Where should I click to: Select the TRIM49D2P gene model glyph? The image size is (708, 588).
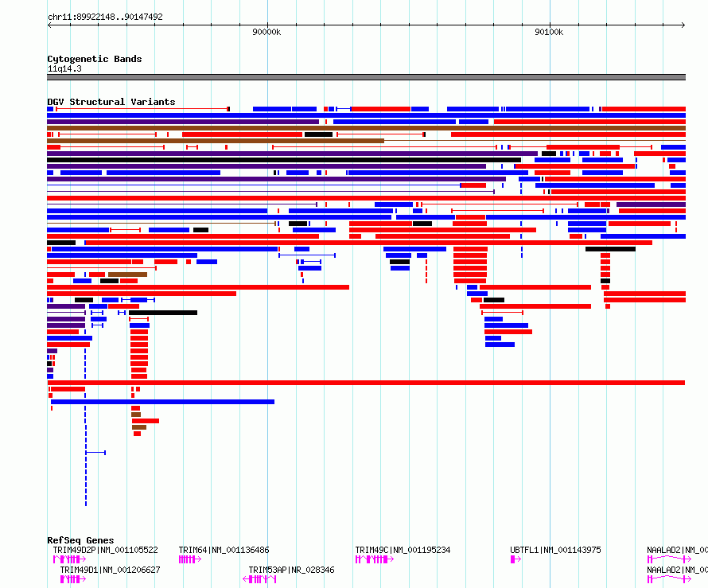(x=69, y=559)
